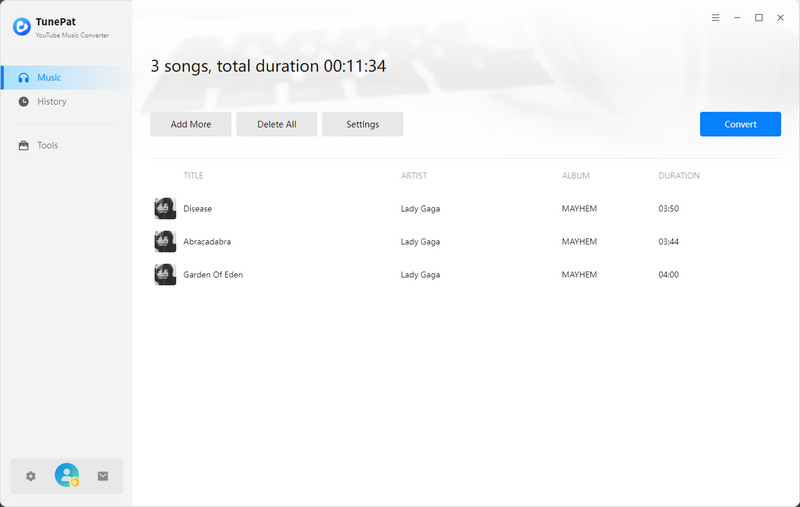Click MAYHEM in the Disease row

tap(579, 209)
